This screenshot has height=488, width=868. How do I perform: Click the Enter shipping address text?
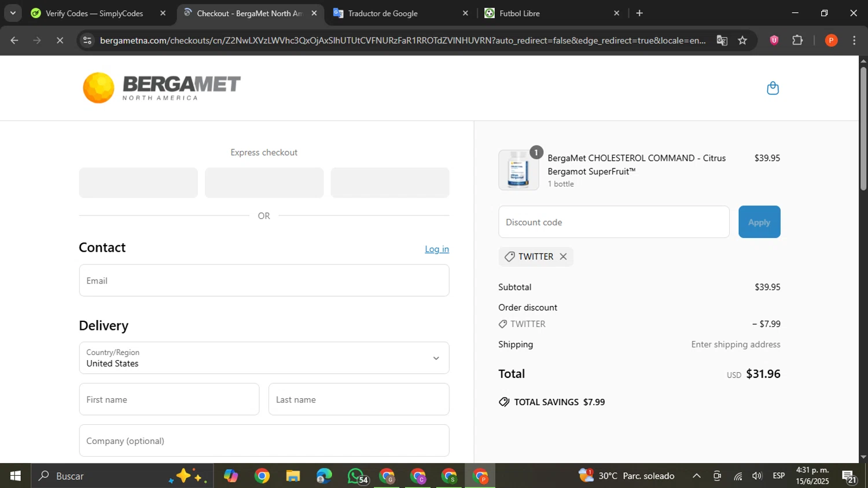point(735,344)
